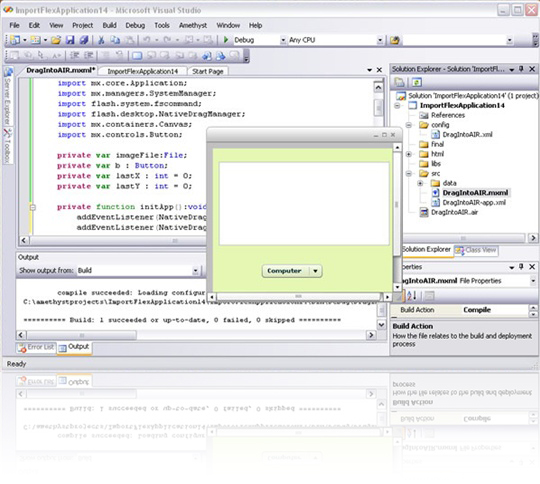Switch to the Error List tab

37,347
